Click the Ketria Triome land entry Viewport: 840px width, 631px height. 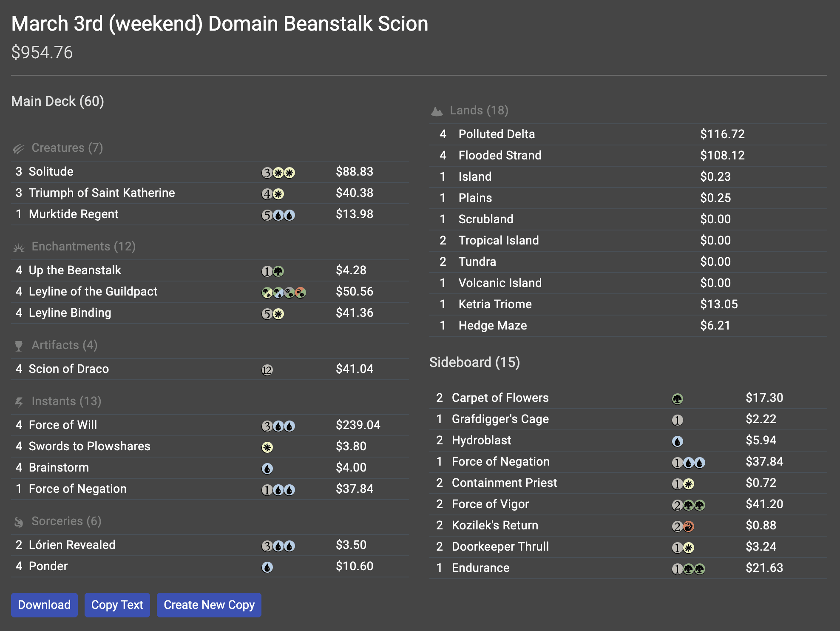coord(495,304)
